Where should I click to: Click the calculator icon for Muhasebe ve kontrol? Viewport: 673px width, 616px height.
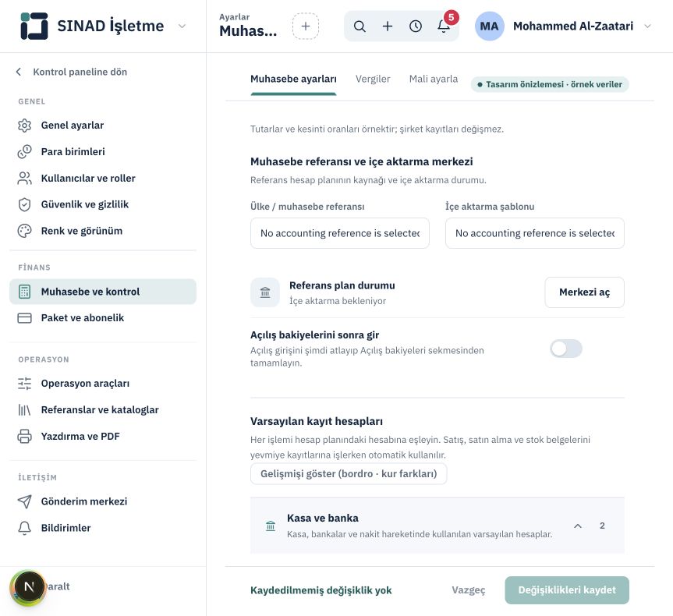coord(24,292)
